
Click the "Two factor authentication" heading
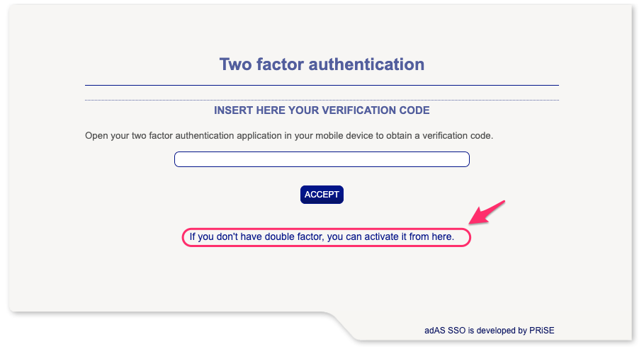coord(322,64)
